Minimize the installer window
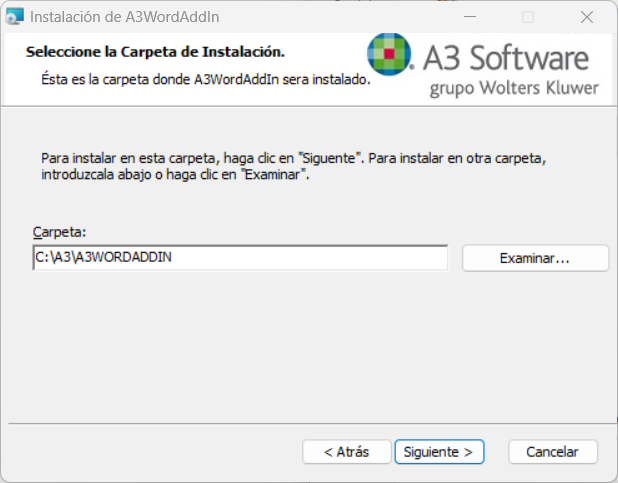618x483 pixels. [470, 17]
